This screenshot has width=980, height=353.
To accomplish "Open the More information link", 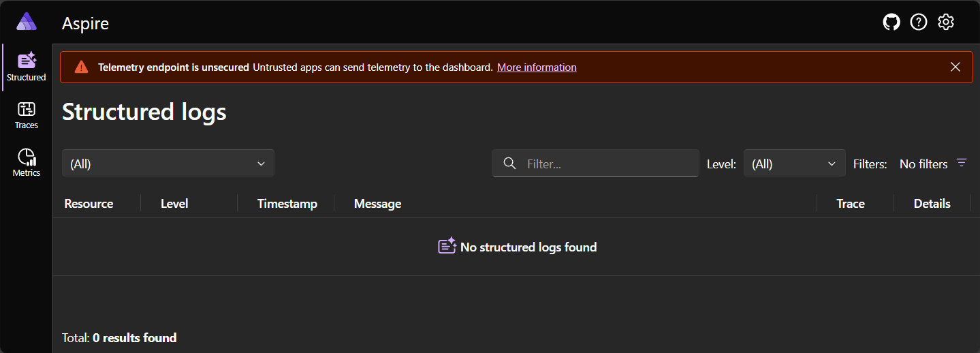I will tap(537, 67).
